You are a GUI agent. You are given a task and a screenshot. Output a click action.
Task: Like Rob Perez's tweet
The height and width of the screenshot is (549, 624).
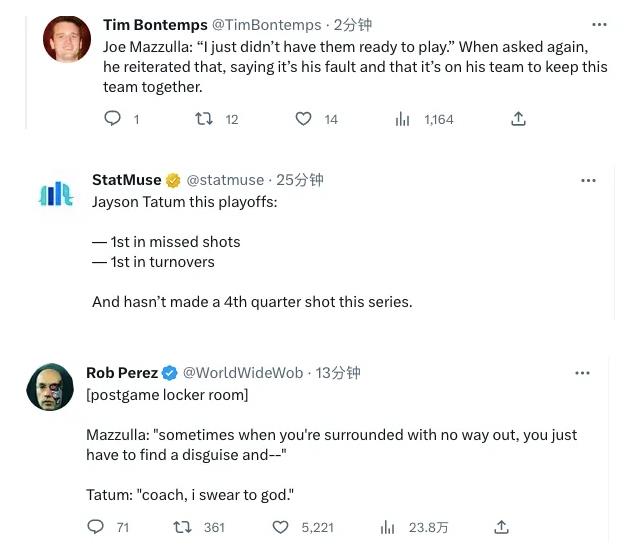tap(281, 527)
